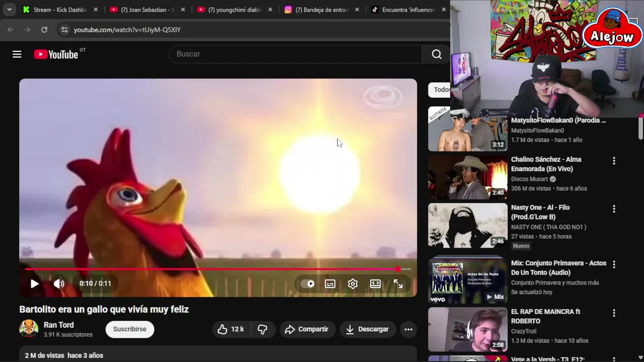
Task: Open options menu for Nasty One video
Action: pyautogui.click(x=614, y=209)
